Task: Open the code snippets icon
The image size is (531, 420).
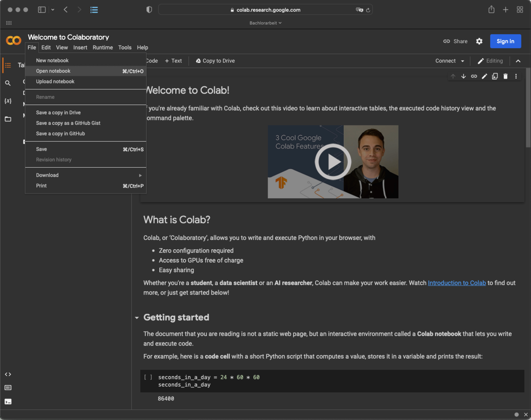Action: click(8, 374)
